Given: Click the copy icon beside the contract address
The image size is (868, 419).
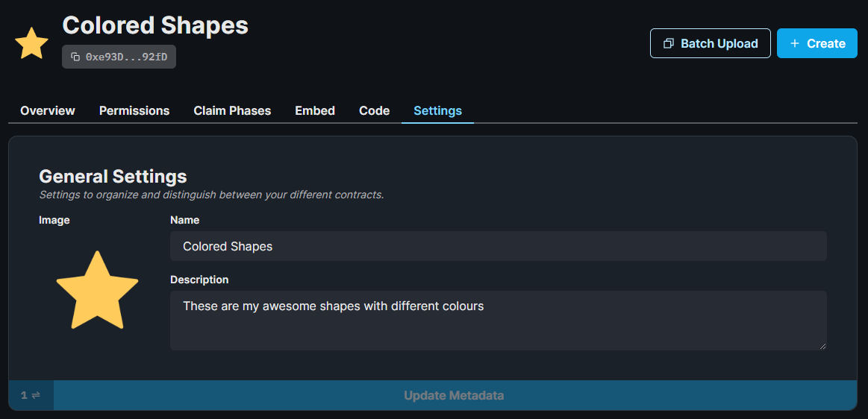Looking at the screenshot, I should (x=75, y=57).
